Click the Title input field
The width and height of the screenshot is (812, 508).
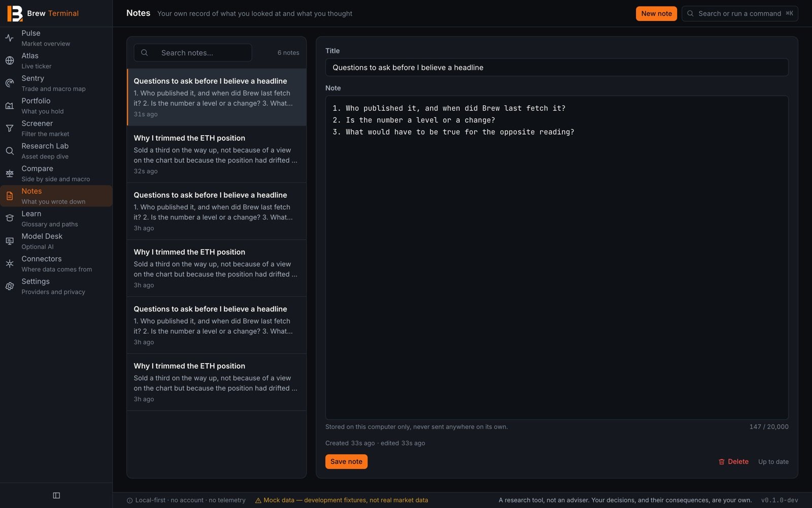click(x=557, y=68)
